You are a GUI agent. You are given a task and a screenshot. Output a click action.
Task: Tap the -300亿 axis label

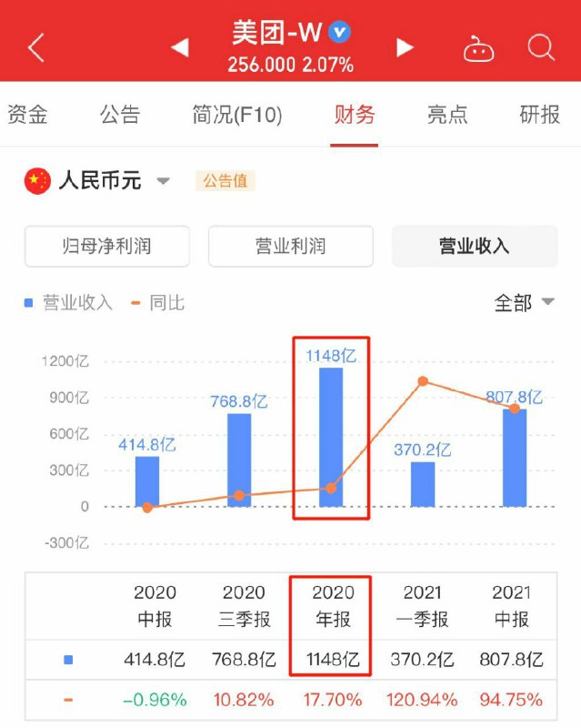click(66, 542)
